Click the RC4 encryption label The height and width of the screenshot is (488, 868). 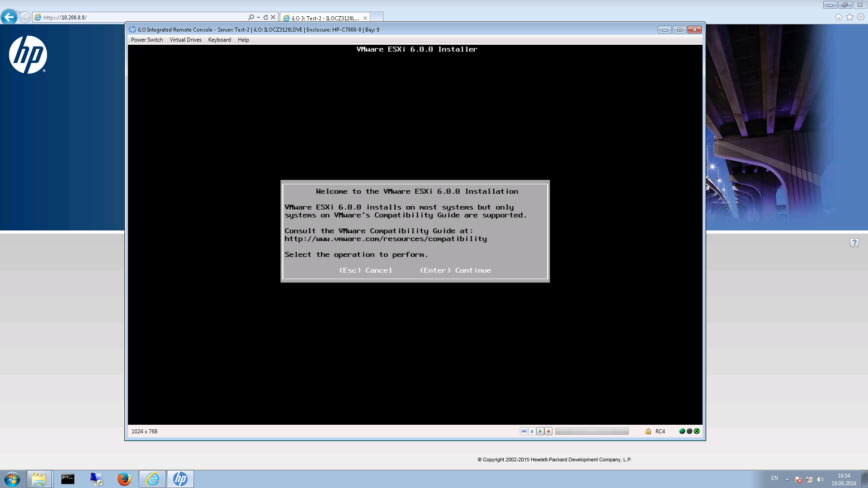point(660,432)
